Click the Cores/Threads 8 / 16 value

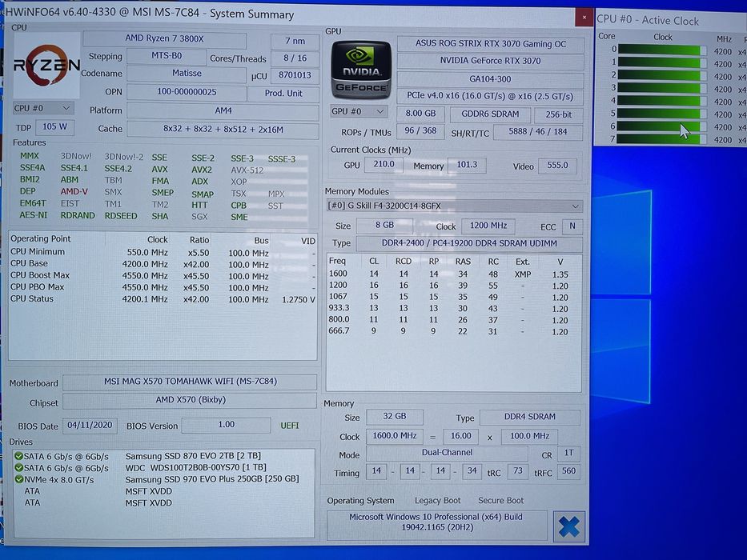point(295,58)
